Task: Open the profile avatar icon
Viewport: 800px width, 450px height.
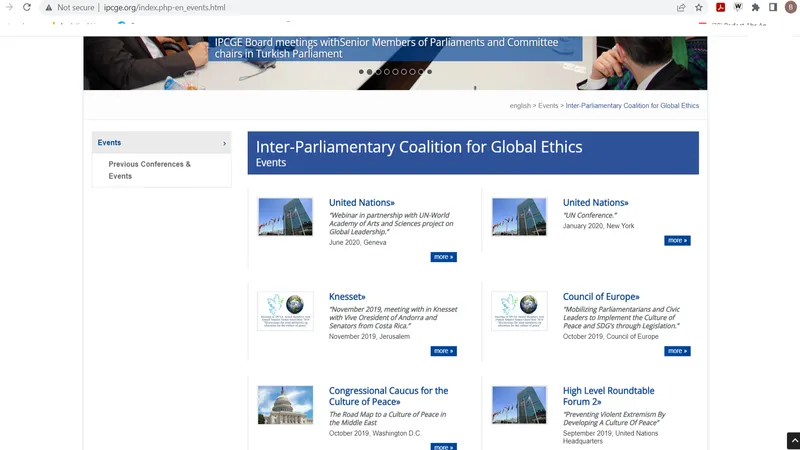Action: (791, 7)
